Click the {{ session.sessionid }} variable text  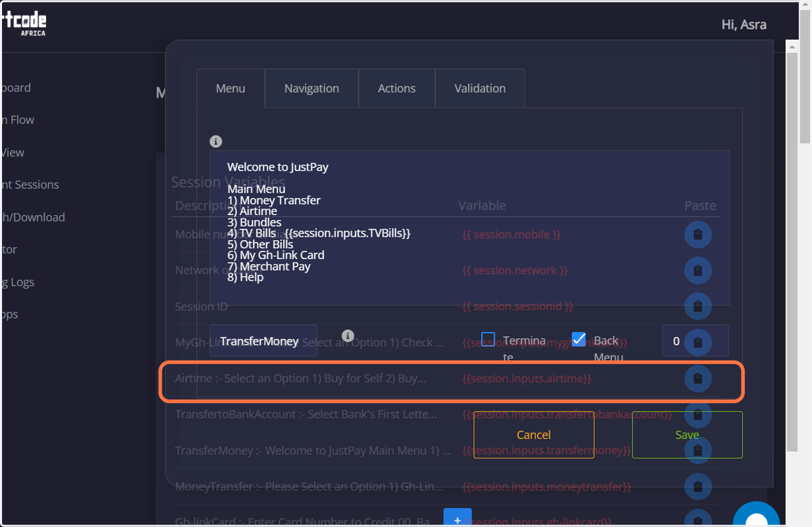click(518, 306)
